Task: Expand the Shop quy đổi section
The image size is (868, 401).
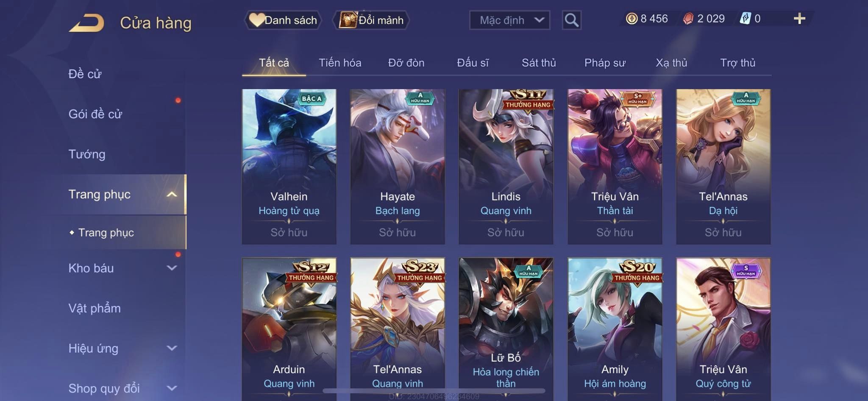Action: [x=172, y=388]
